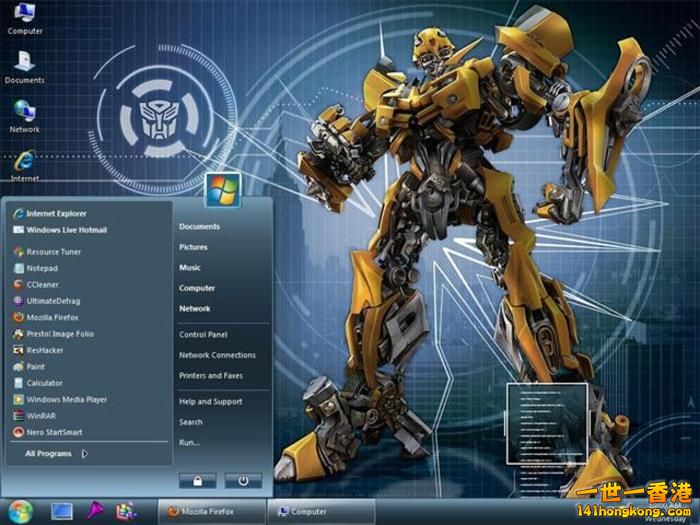The width and height of the screenshot is (700, 525).
Task: Click the WinRAR books icon
Action: click(18, 416)
